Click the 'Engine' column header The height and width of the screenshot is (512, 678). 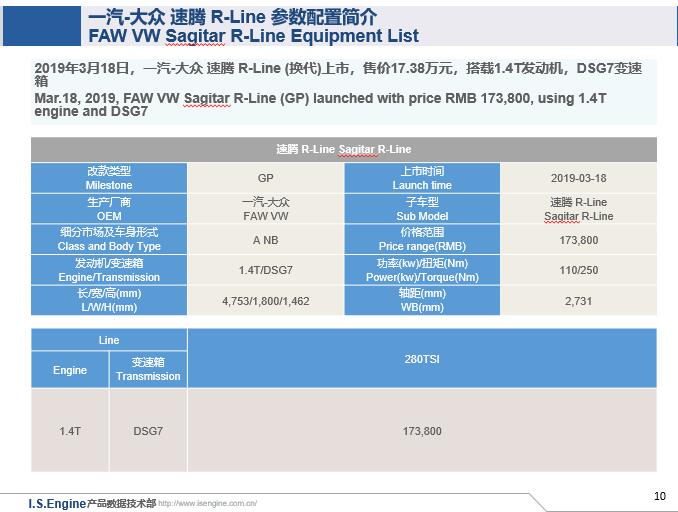[70, 370]
